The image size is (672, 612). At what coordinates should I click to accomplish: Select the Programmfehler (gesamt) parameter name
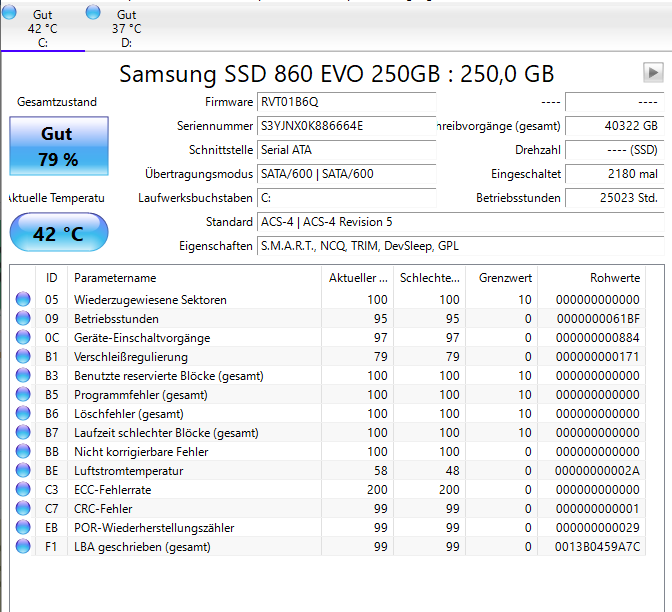pos(141,395)
